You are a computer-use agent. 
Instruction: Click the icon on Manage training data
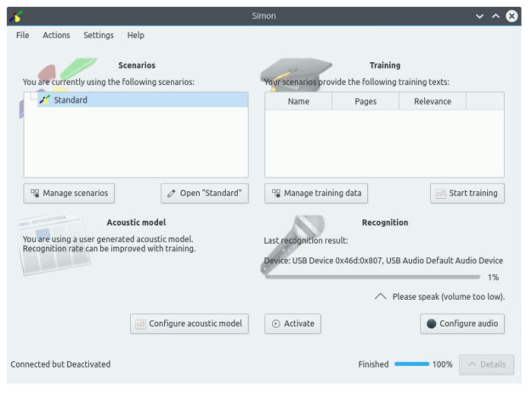tap(276, 193)
